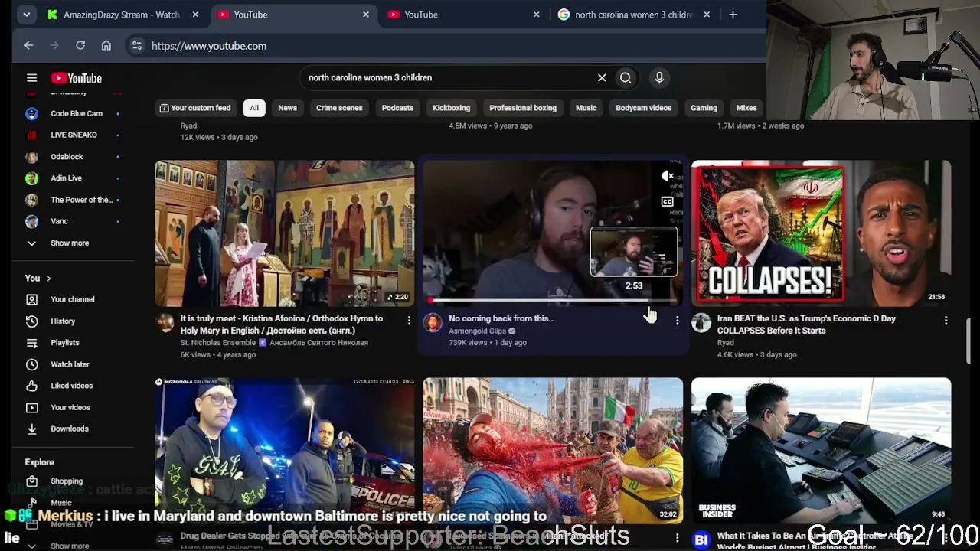Filter feed by Mixes chip
980x551 pixels.
click(x=746, y=108)
